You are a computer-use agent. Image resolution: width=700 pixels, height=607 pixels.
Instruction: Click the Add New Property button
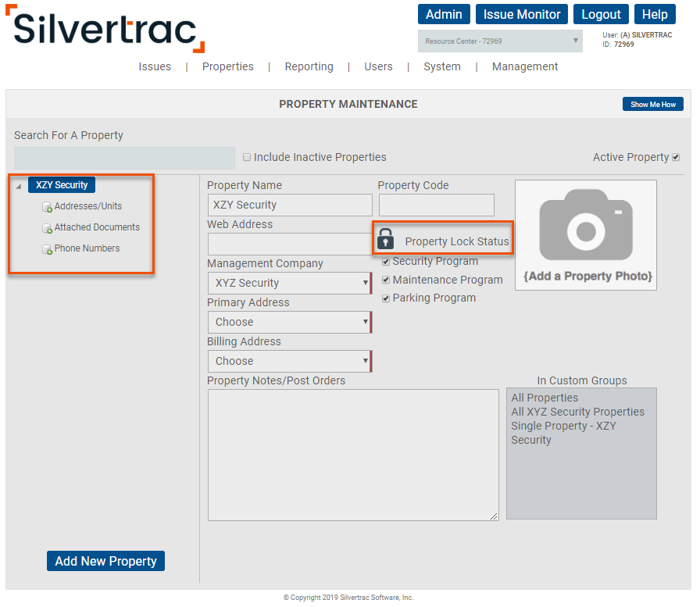(x=105, y=561)
